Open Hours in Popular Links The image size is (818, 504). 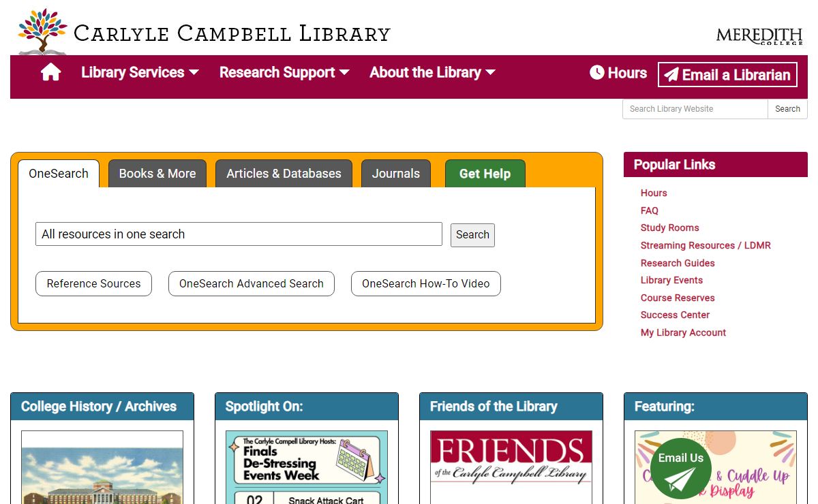point(654,193)
